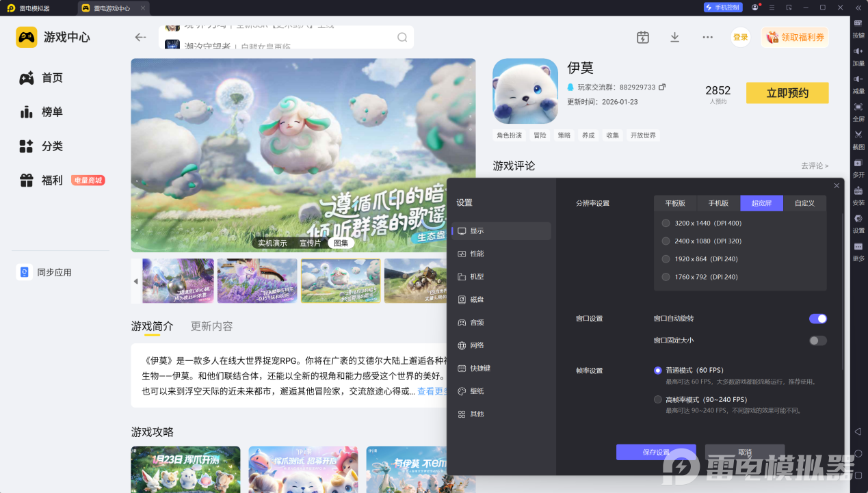Image resolution: width=868 pixels, height=493 pixels.
Task: Select 1760 x 792 (DPI 240) resolution
Action: pyautogui.click(x=666, y=277)
